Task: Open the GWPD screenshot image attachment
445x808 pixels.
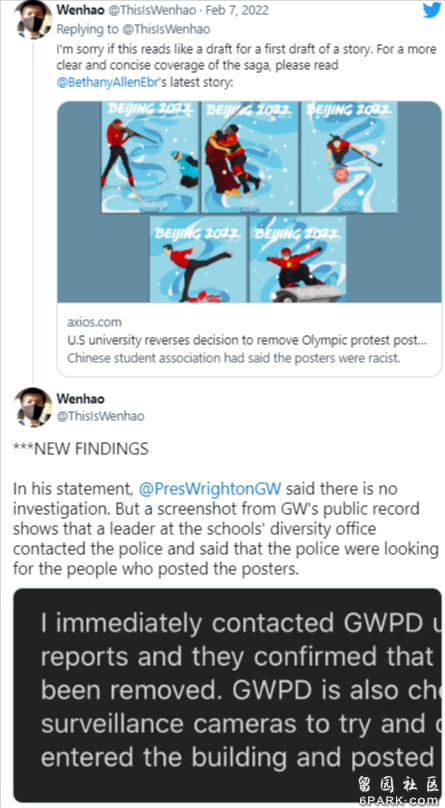Action: click(x=227, y=695)
